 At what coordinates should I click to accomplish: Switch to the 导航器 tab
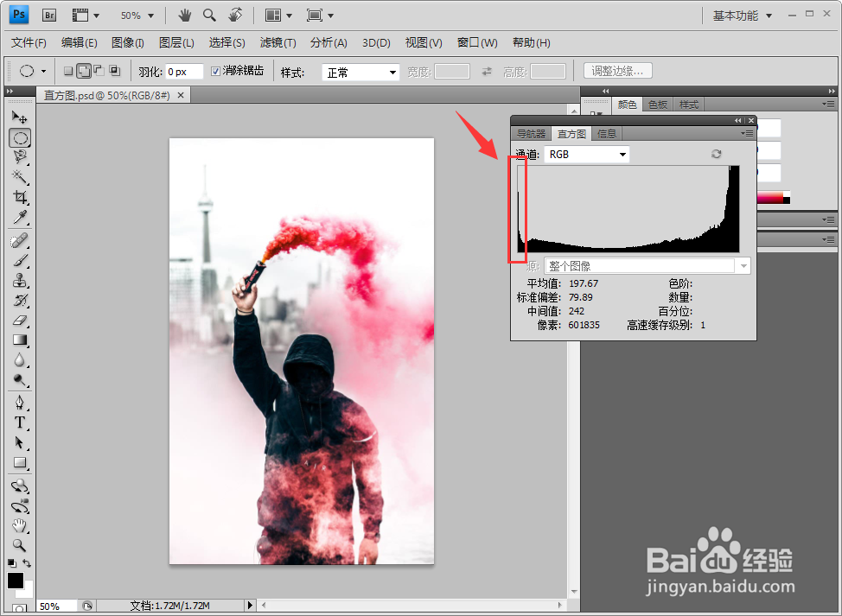point(531,134)
